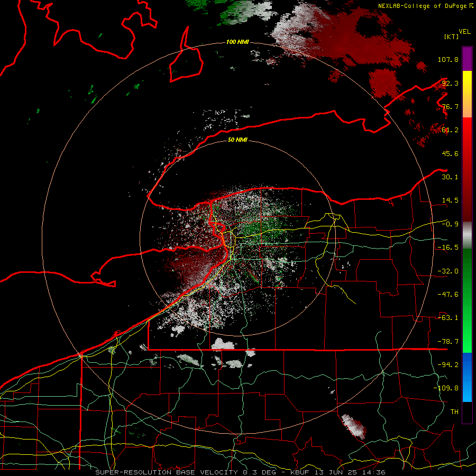Click the -94.2 legend value
The image size is (476, 476).
click(x=448, y=365)
